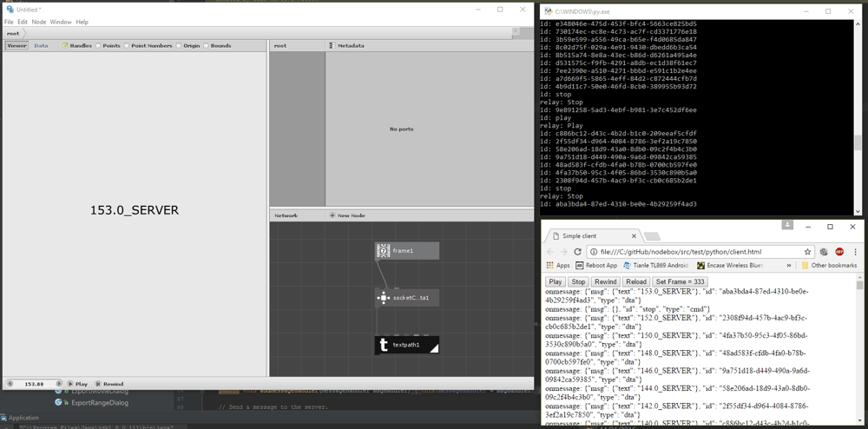Click the 153.0_SERVER text in viewer
This screenshot has height=429, width=868.
click(135, 210)
